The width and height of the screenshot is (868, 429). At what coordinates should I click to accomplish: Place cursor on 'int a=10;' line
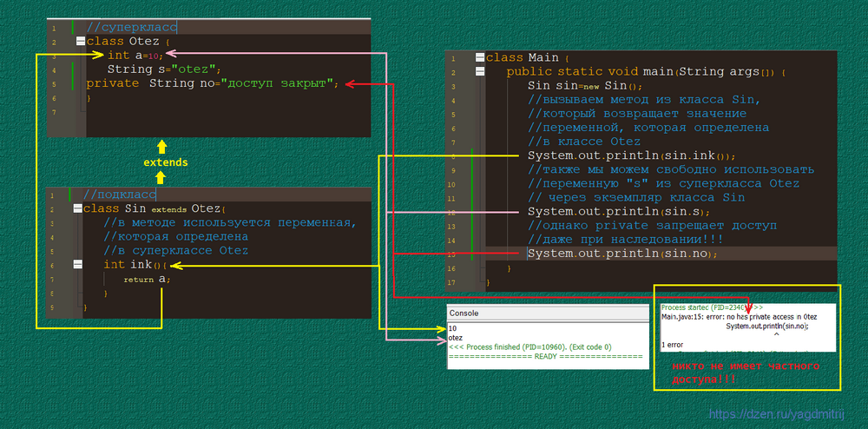click(135, 56)
